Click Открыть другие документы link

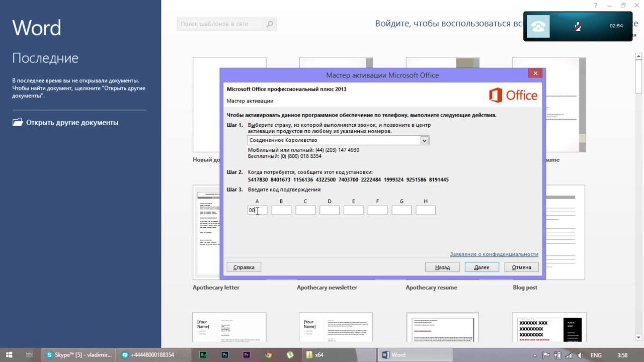(72, 122)
